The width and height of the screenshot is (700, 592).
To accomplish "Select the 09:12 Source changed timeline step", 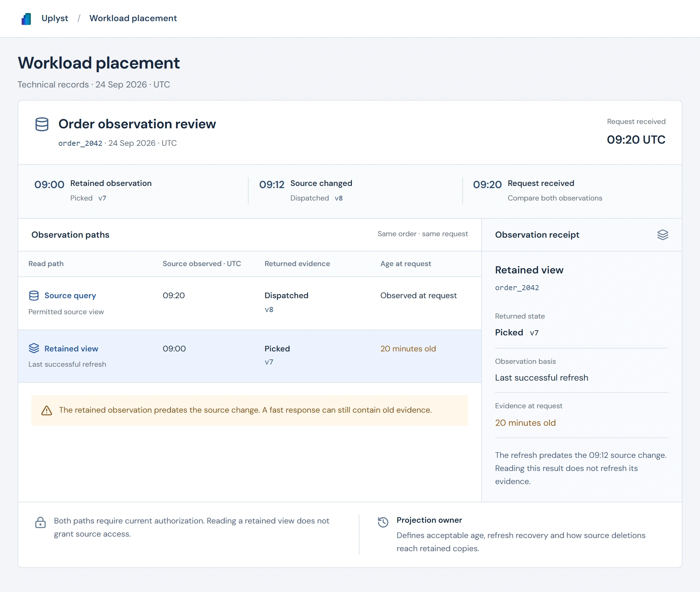I will point(306,191).
